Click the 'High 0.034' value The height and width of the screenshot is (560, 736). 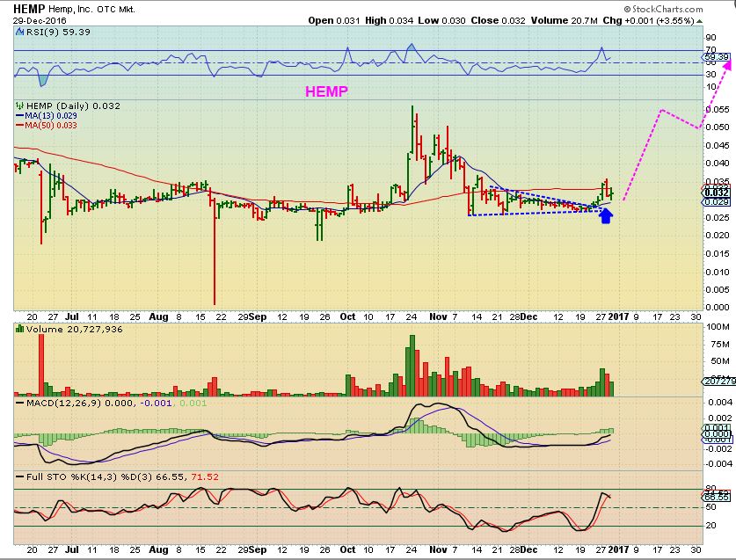(390, 20)
